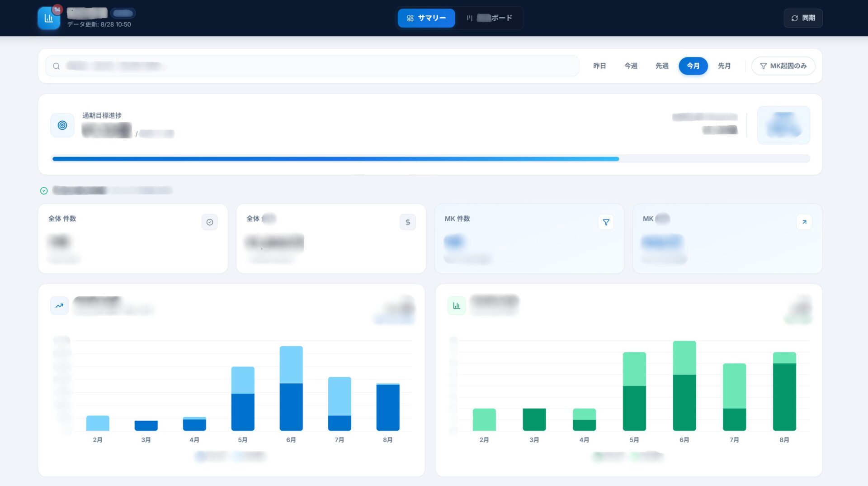Click the search input field
The image size is (868, 486).
312,66
